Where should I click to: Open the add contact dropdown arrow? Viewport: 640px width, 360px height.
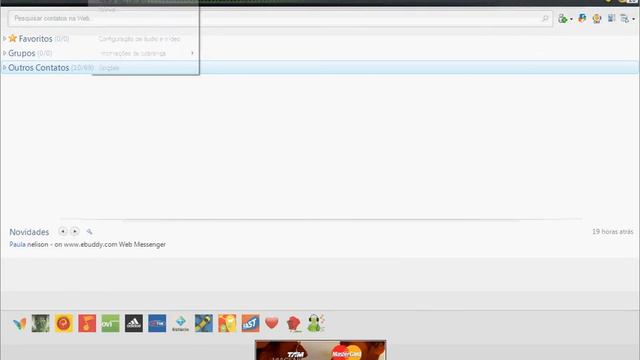coord(571,19)
